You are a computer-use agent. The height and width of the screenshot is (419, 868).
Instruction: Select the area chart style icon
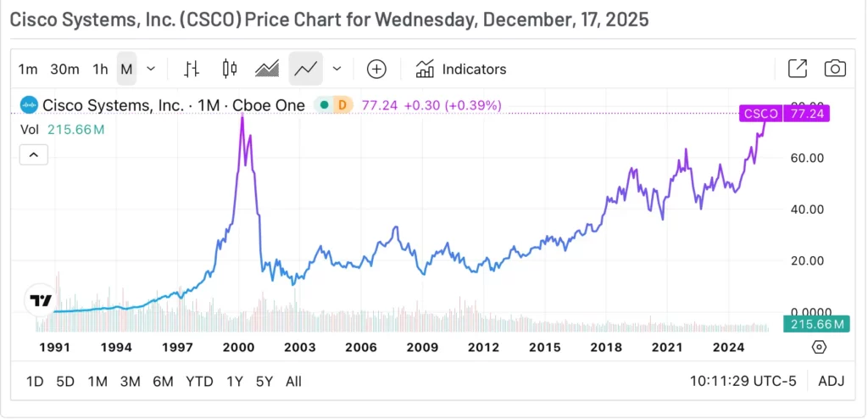point(267,69)
